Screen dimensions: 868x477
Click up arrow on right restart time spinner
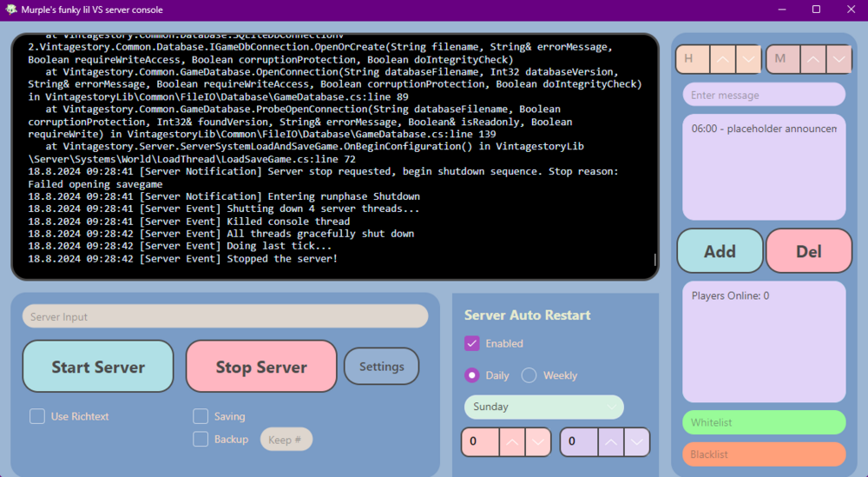coord(611,441)
